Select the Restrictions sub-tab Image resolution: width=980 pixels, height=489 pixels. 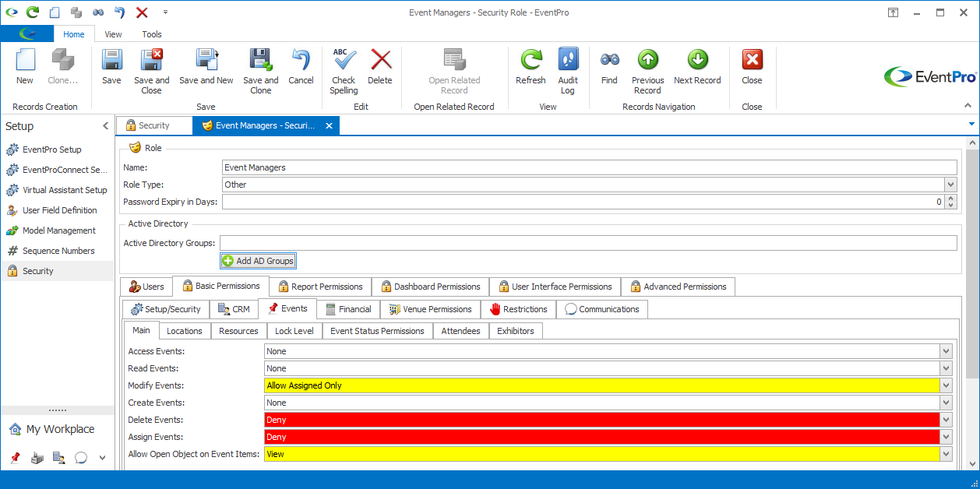coord(518,309)
